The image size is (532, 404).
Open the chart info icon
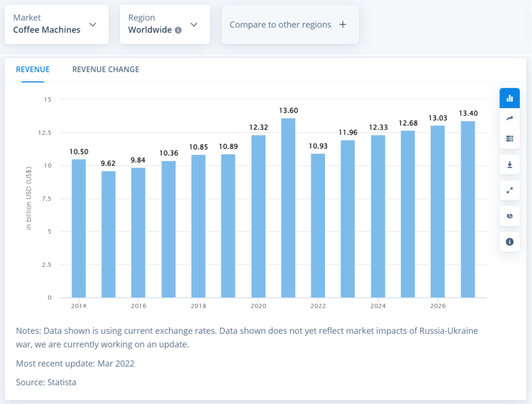click(510, 242)
